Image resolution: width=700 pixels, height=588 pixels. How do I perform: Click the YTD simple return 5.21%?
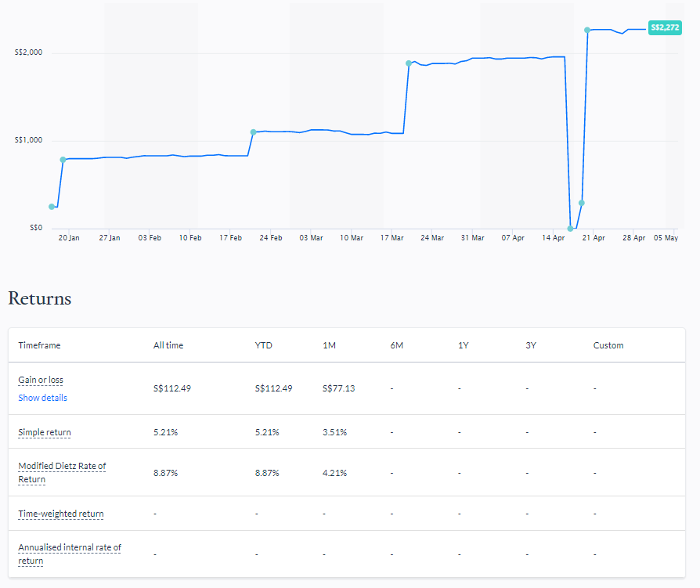click(x=267, y=432)
